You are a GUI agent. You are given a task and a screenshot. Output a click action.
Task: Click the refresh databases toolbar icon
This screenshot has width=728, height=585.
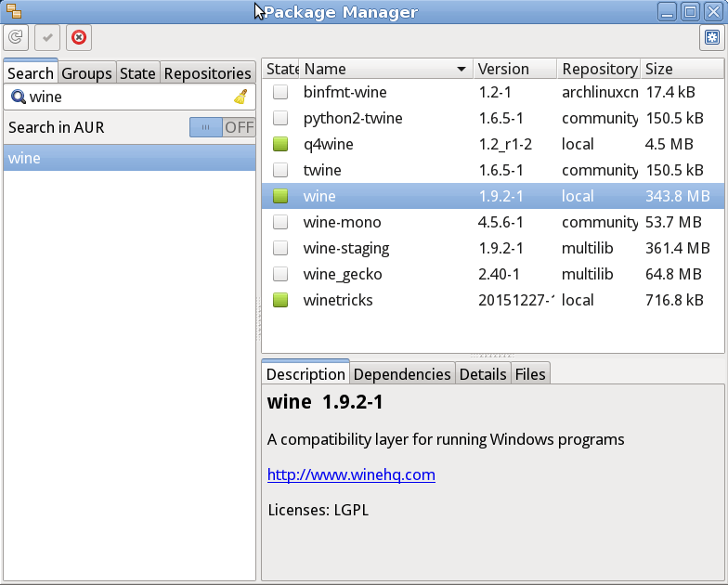click(x=16, y=37)
